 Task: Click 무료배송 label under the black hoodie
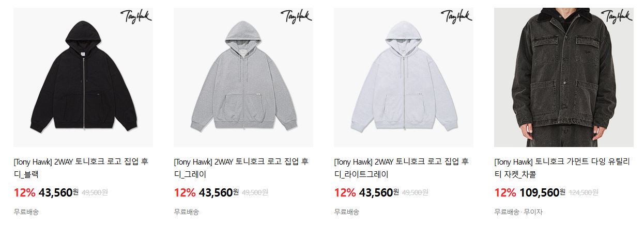(x=26, y=212)
